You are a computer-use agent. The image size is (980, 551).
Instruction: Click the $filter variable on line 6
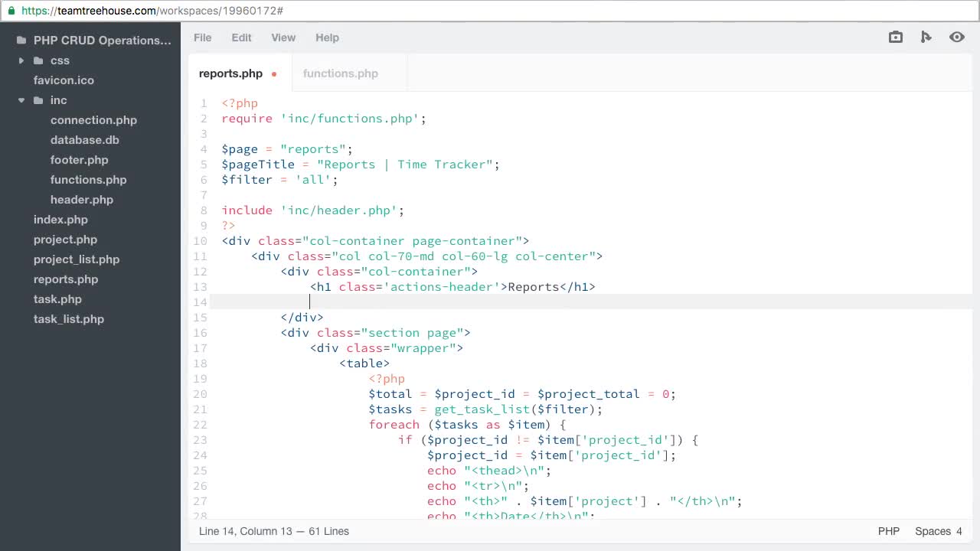click(x=247, y=180)
